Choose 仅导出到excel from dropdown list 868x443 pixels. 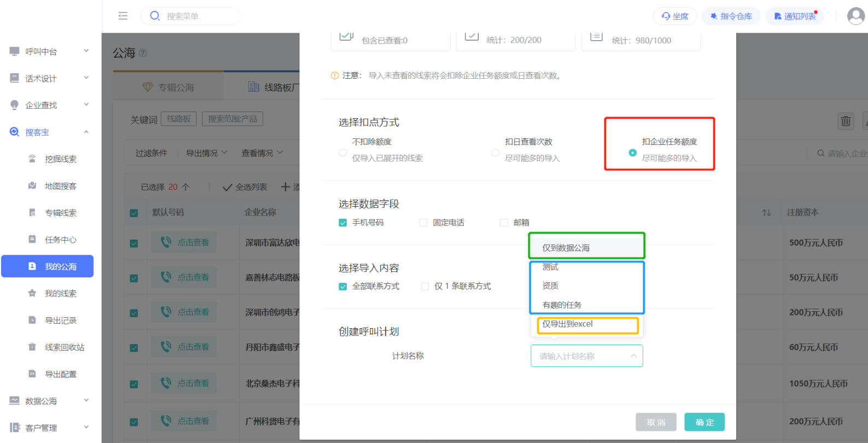coord(568,324)
